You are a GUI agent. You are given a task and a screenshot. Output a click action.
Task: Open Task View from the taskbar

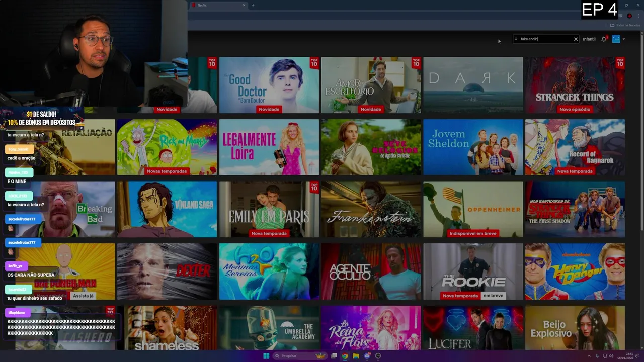[334, 356]
